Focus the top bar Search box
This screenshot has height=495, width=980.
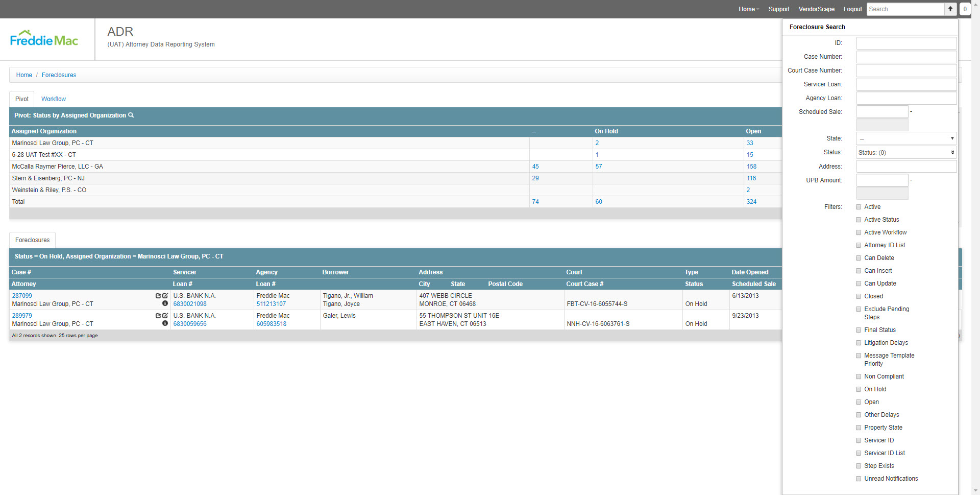pos(905,9)
